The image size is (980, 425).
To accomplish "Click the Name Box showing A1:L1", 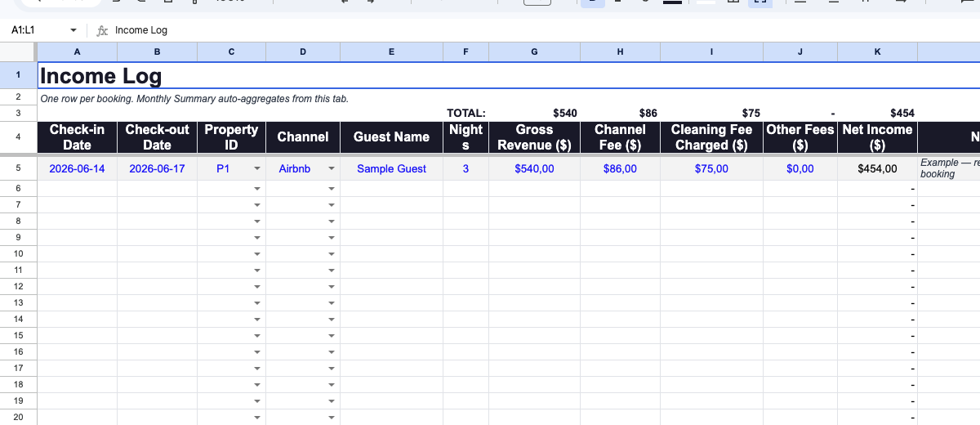I will (37, 30).
